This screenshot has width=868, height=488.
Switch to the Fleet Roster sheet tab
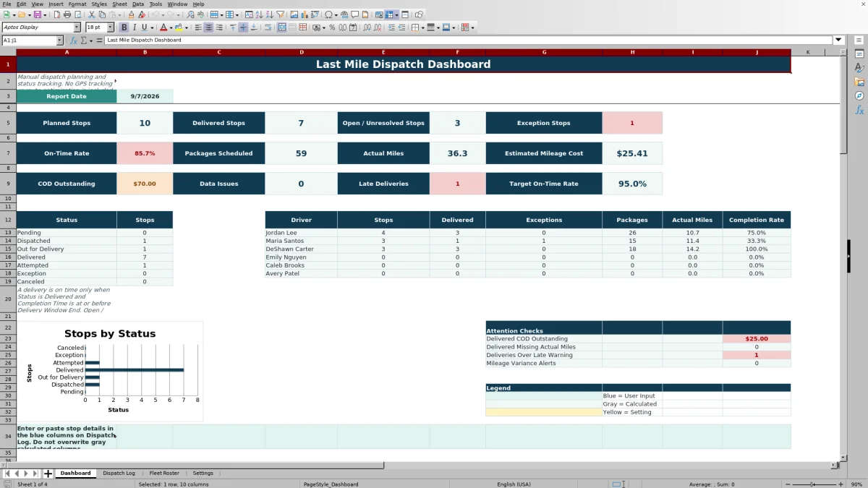pos(164,474)
